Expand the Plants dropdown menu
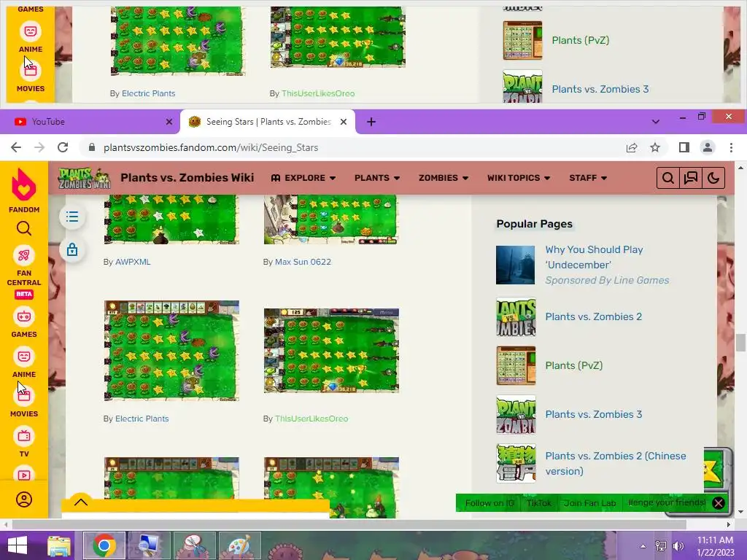747x560 pixels. tap(377, 178)
